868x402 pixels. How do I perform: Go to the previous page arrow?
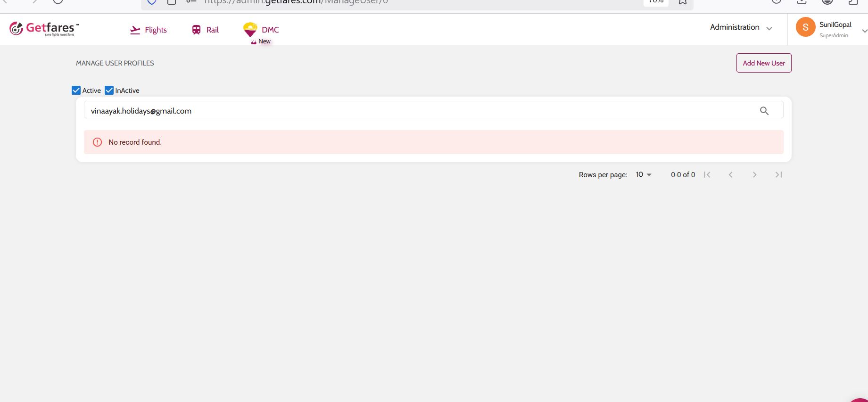tap(730, 175)
